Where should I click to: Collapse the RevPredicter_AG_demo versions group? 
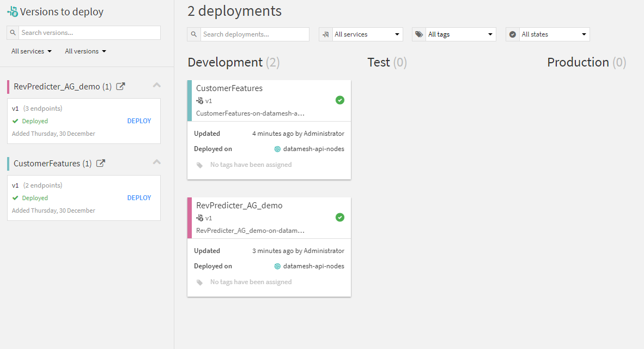tap(157, 85)
